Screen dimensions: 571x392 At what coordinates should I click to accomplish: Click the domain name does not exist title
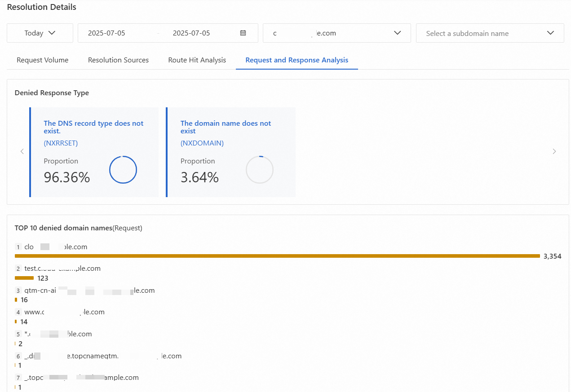(226, 127)
